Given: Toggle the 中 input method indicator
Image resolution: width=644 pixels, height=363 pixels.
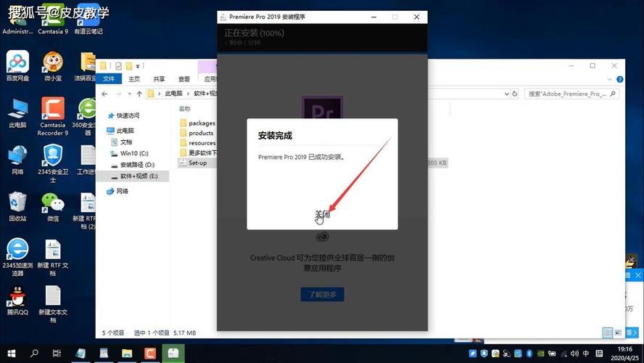Looking at the screenshot, I should (586, 354).
